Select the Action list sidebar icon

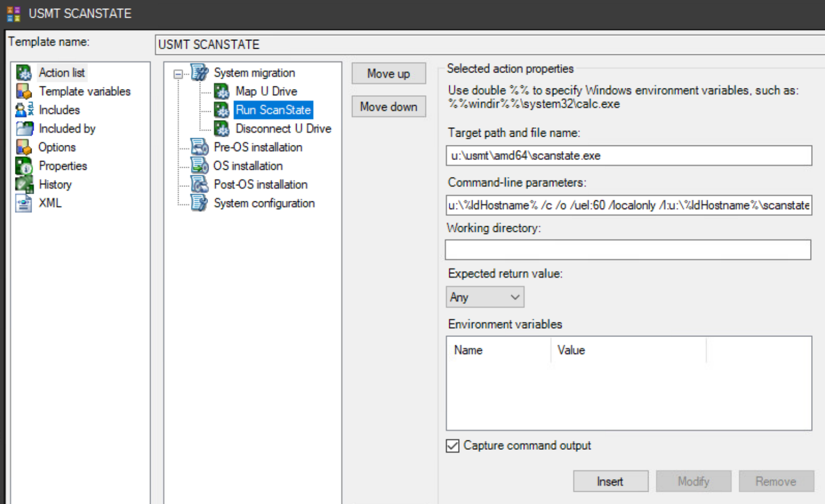(24, 72)
